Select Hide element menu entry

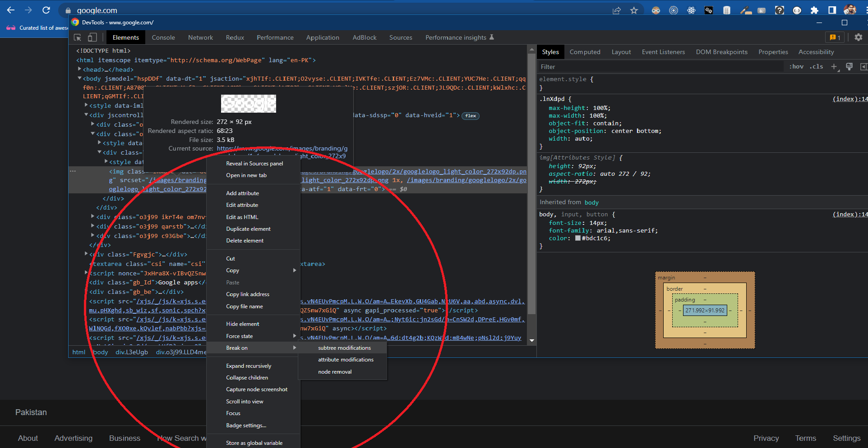tap(253, 324)
